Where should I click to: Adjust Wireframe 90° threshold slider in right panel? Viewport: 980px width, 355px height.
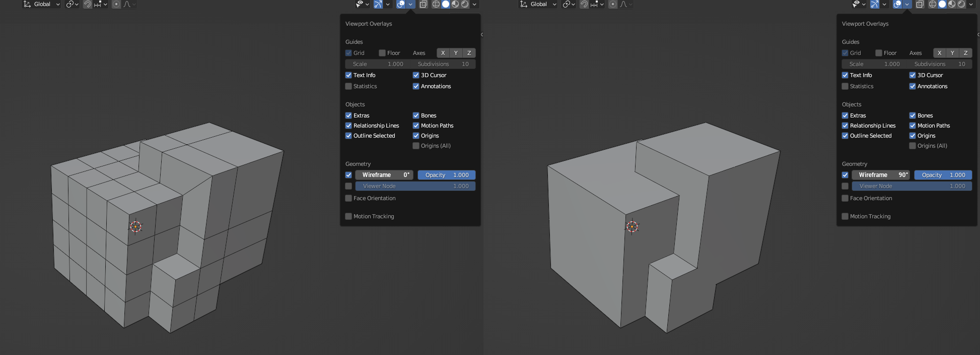[x=881, y=175]
